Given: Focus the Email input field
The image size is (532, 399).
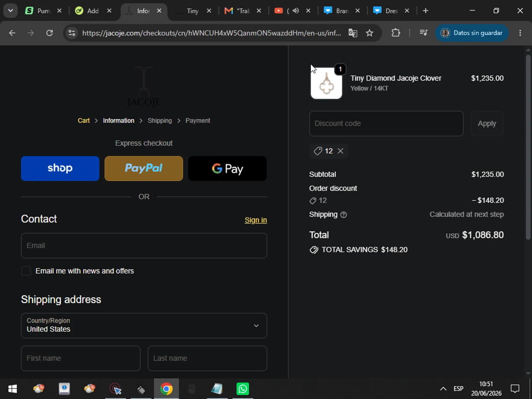Looking at the screenshot, I should (x=144, y=245).
